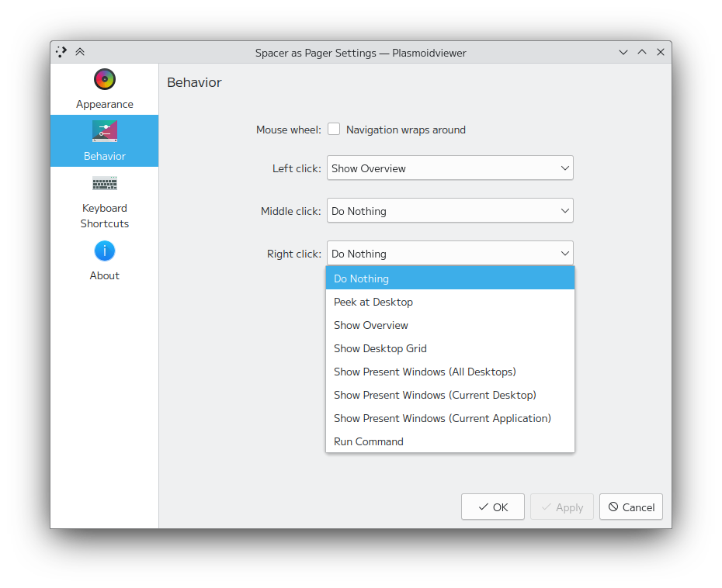Image resolution: width=722 pixels, height=588 pixels.
Task: Select Show Desktop Grid option
Action: point(450,348)
